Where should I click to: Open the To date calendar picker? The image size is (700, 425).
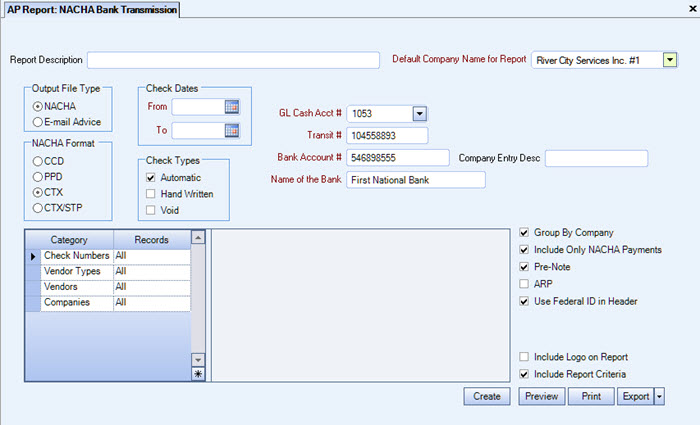coord(232,130)
